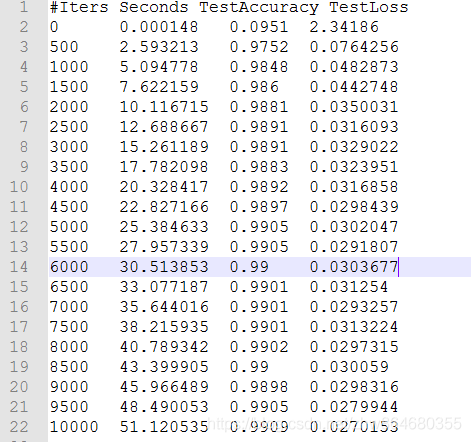Screen dimensions: 471x442
Task: Click the iteration value 8500
Action: click(x=69, y=367)
